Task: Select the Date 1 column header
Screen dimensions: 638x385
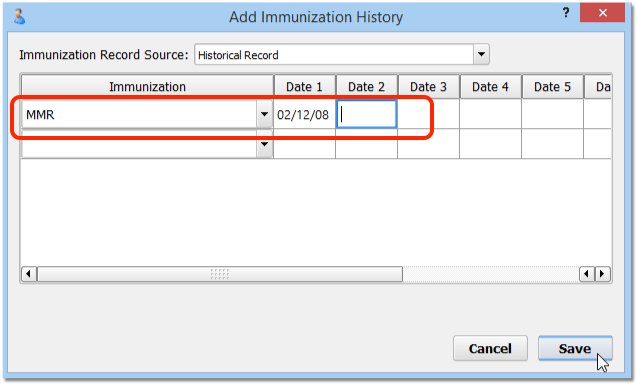Action: click(x=304, y=87)
